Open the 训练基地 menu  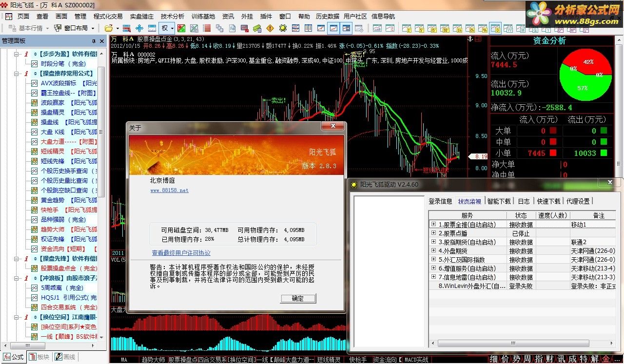tap(203, 16)
